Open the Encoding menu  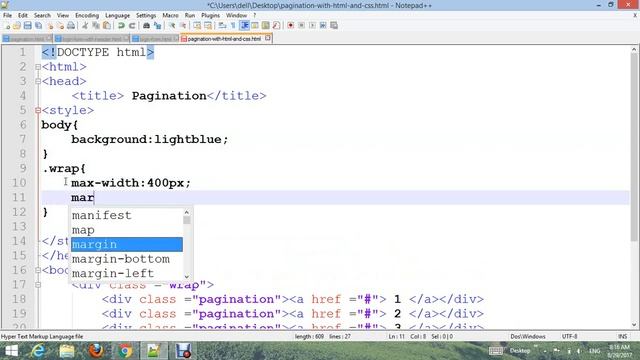87,15
